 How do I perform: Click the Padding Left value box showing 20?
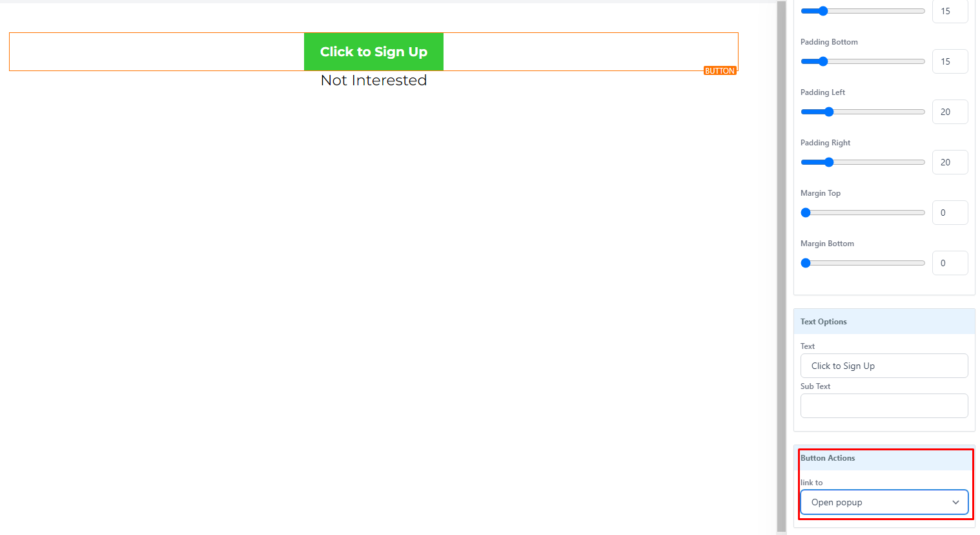click(950, 112)
